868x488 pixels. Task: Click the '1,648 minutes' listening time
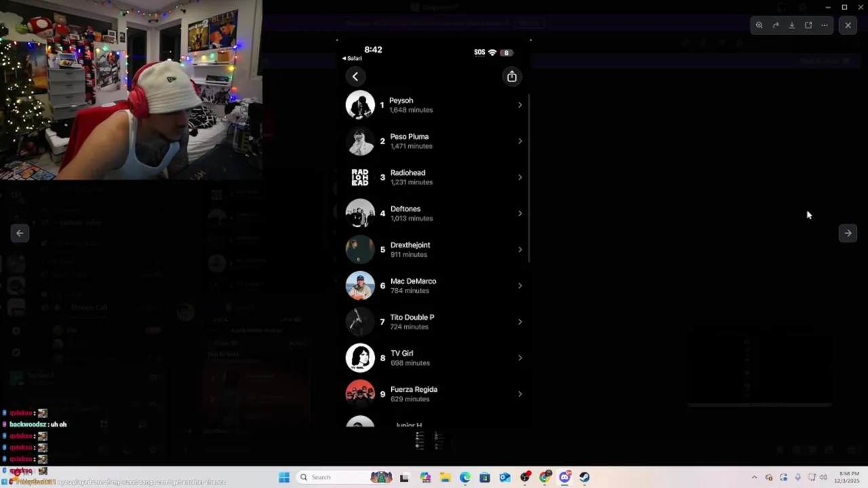411,110
